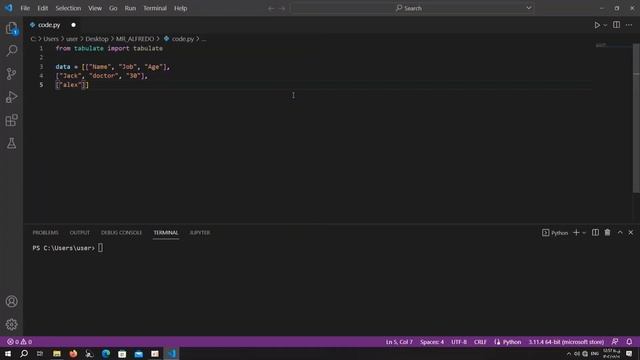Kill the terminal with trash icon
Screen dimensions: 640x360
[x=607, y=232]
